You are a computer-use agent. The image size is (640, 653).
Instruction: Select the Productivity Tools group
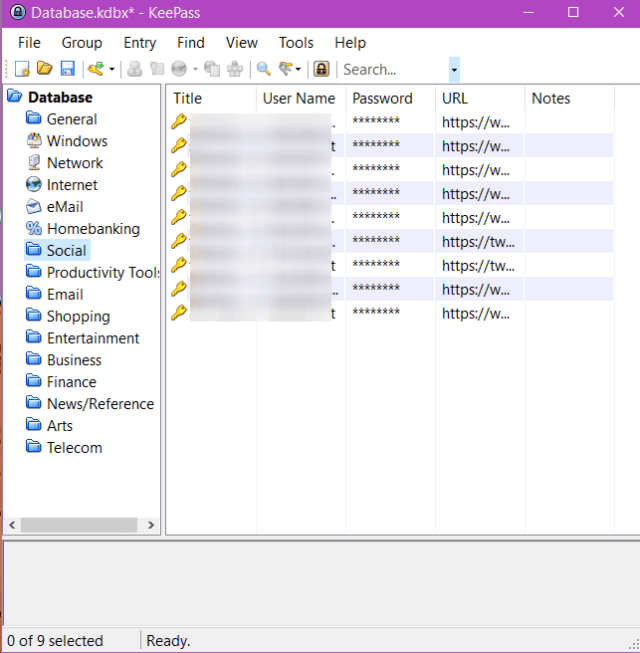tap(102, 272)
